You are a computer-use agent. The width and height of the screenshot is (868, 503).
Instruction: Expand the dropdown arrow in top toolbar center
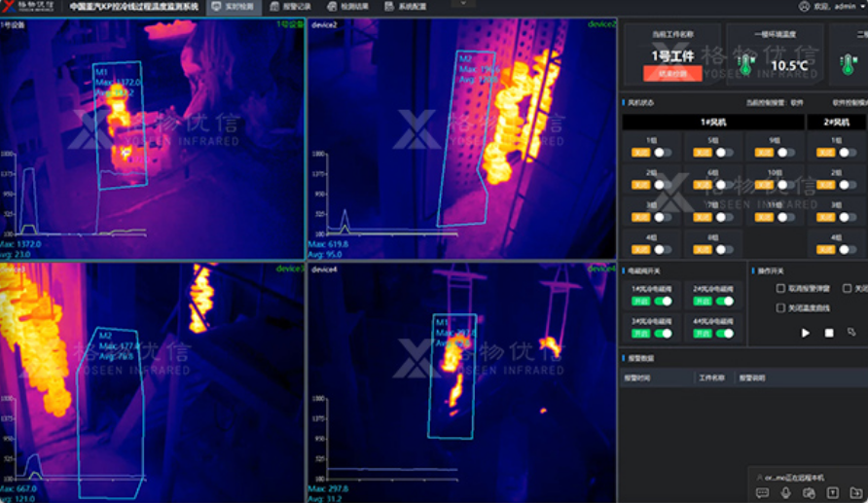[464, 4]
